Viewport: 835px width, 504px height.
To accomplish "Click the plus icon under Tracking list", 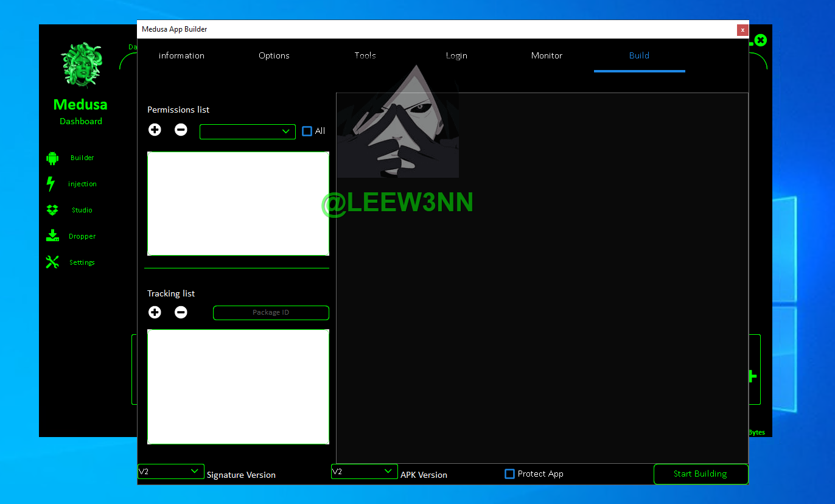I will point(155,312).
